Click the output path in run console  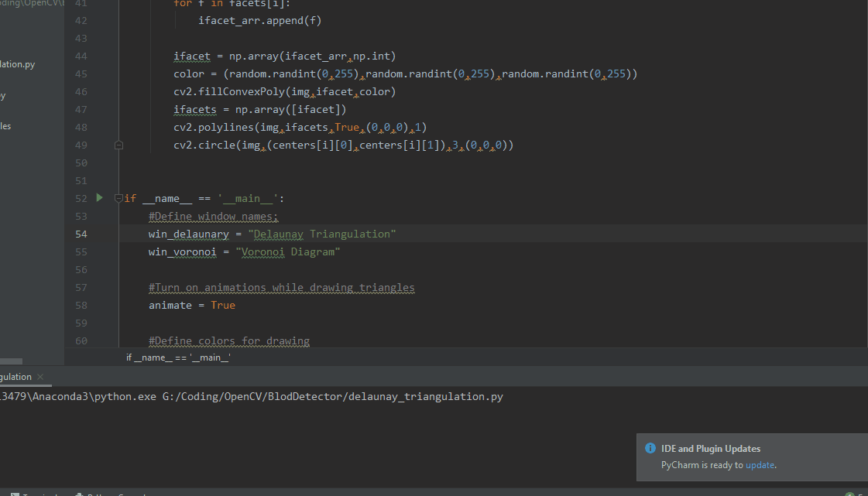(x=332, y=397)
